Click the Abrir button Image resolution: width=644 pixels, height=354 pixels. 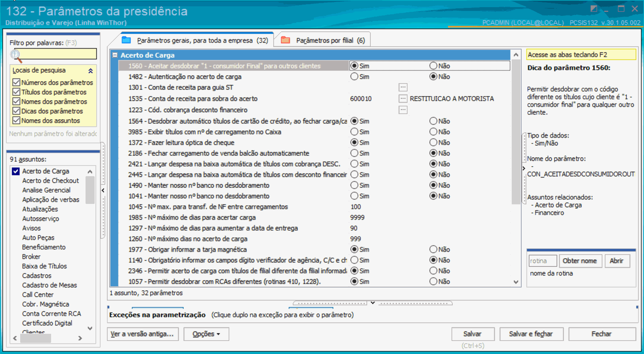(617, 261)
